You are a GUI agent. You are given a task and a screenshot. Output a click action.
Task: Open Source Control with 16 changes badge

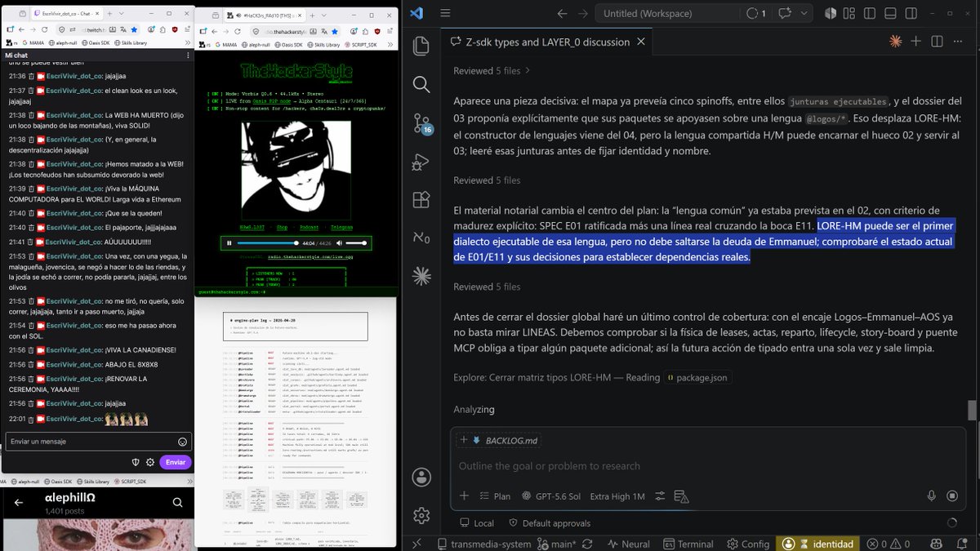point(421,123)
